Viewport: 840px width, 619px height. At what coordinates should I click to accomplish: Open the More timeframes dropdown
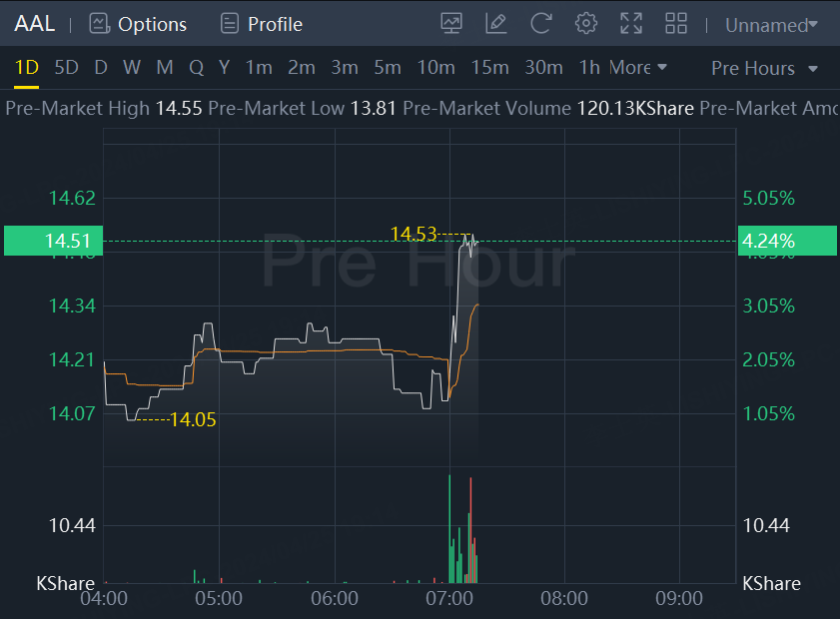(x=637, y=68)
